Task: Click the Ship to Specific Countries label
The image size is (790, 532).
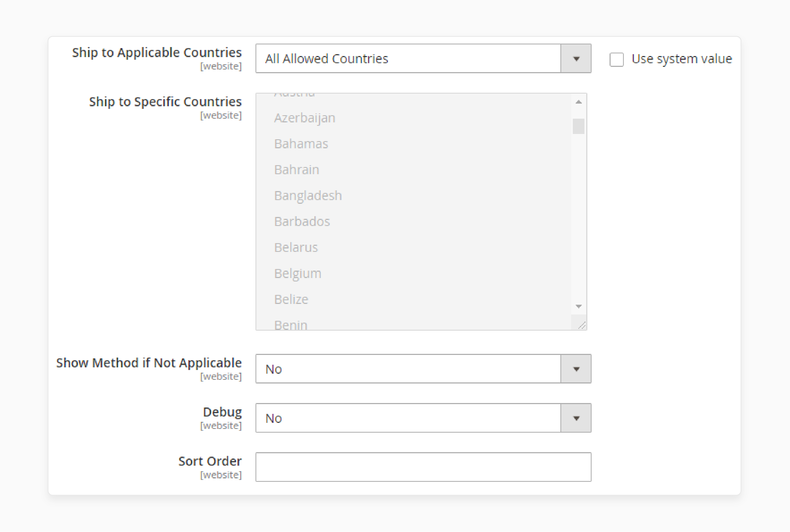Action: [165, 102]
